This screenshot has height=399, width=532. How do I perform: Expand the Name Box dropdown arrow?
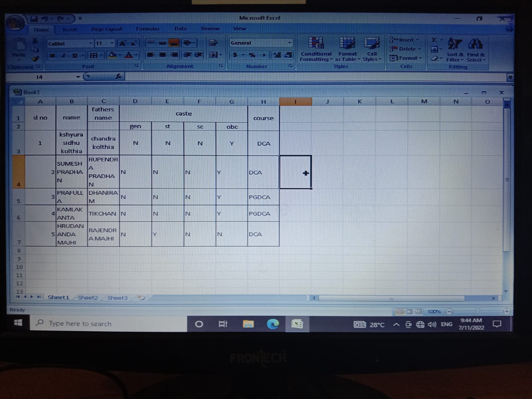(x=78, y=77)
